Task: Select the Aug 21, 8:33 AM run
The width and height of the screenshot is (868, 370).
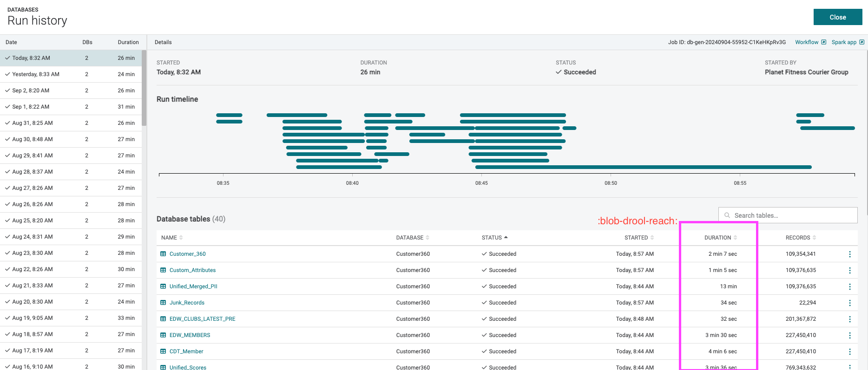Action: (71, 286)
